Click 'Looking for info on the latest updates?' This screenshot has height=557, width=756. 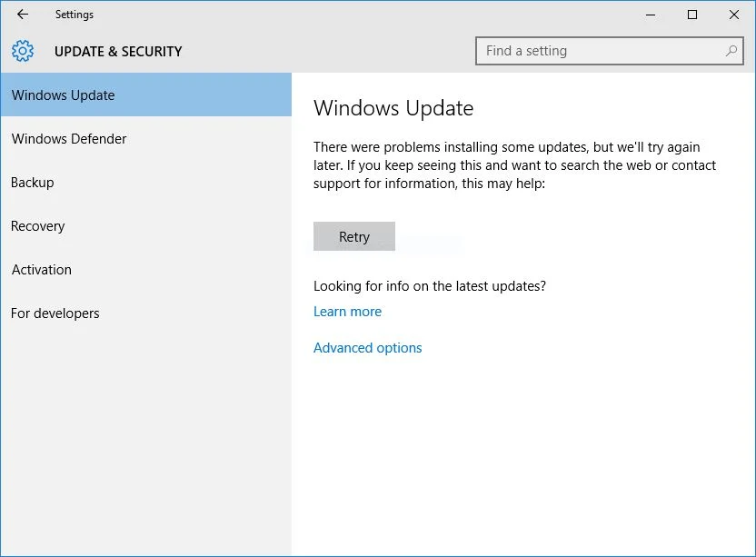pyautogui.click(x=430, y=286)
